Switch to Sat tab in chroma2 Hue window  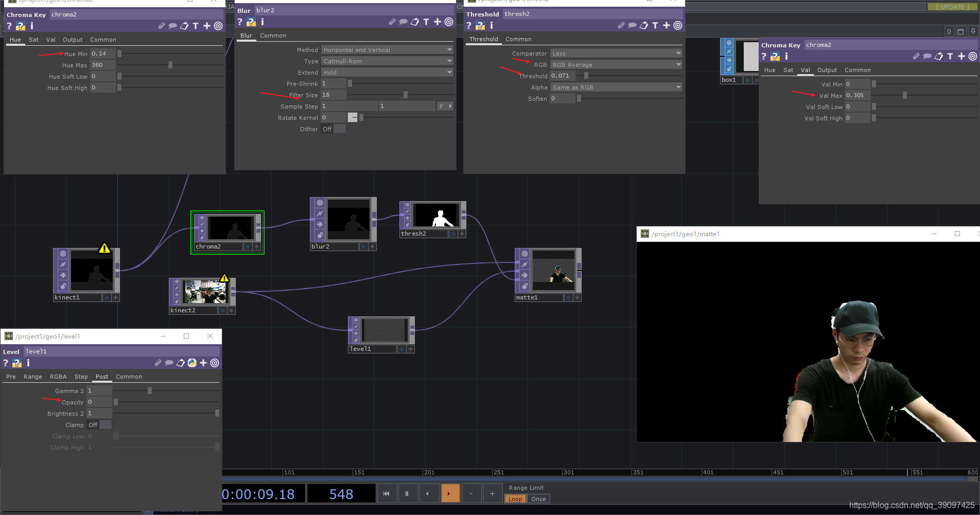(33, 40)
